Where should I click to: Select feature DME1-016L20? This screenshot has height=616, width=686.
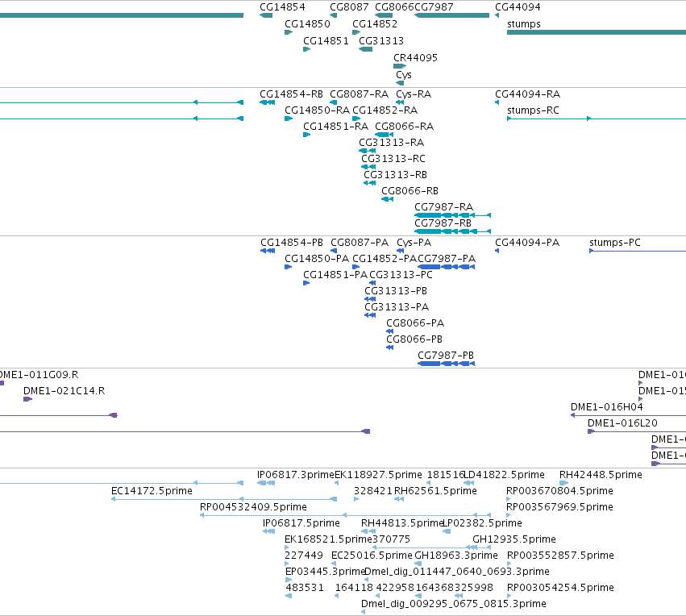click(x=622, y=423)
